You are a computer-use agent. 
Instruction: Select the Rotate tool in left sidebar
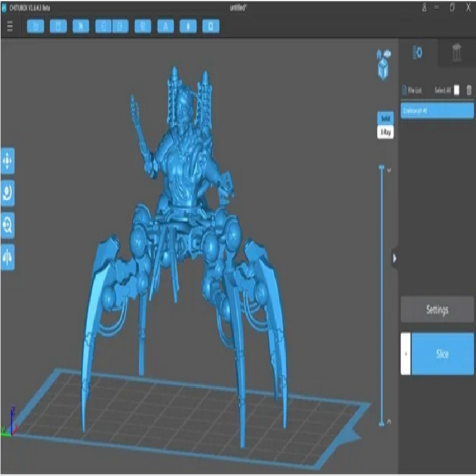[8, 193]
